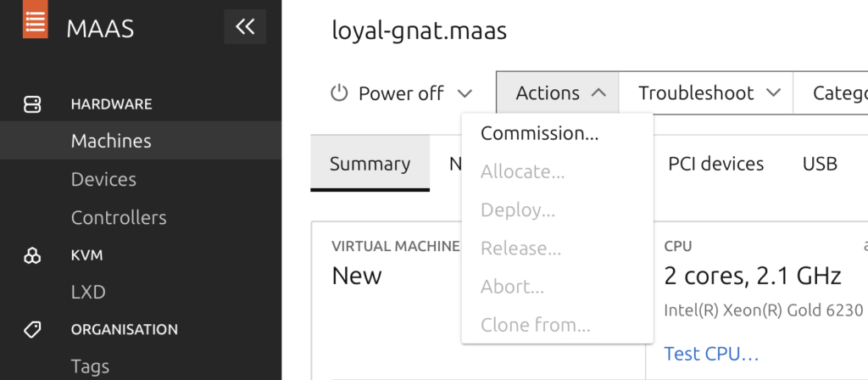Switch to the Summary tab
The height and width of the screenshot is (380, 868).
[x=370, y=164]
